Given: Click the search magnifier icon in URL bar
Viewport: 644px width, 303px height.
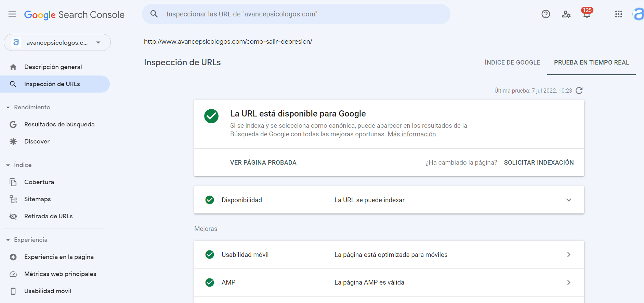Looking at the screenshot, I should pyautogui.click(x=154, y=14).
